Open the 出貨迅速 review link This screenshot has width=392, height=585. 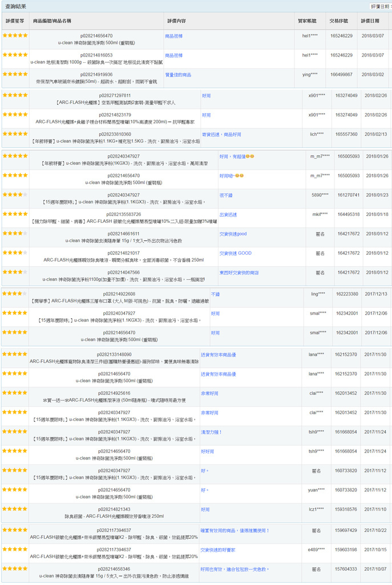(x=228, y=215)
